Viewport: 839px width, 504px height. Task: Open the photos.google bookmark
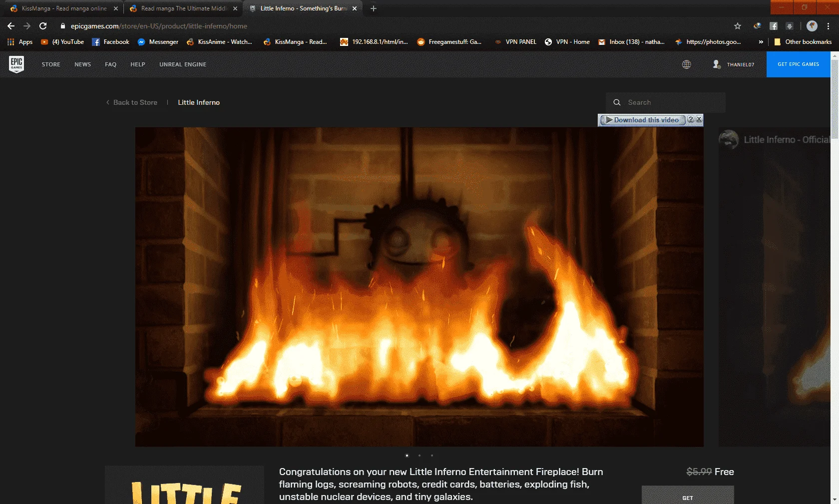(x=708, y=42)
